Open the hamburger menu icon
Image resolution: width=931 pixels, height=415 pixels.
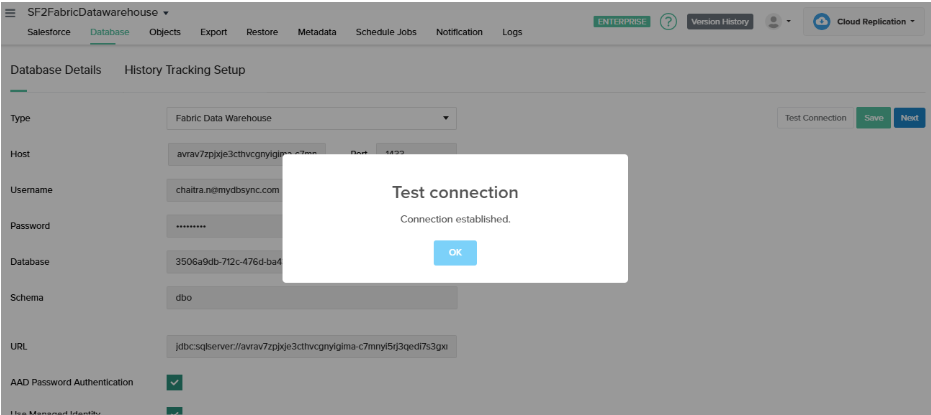tap(11, 12)
